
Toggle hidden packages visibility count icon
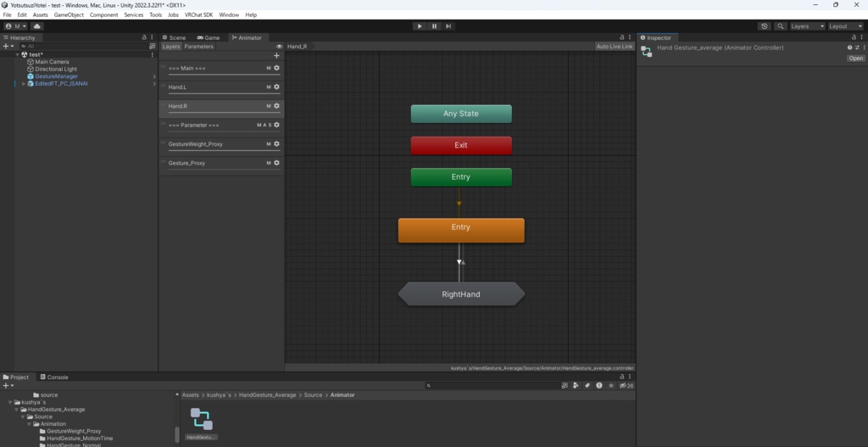coord(626,386)
